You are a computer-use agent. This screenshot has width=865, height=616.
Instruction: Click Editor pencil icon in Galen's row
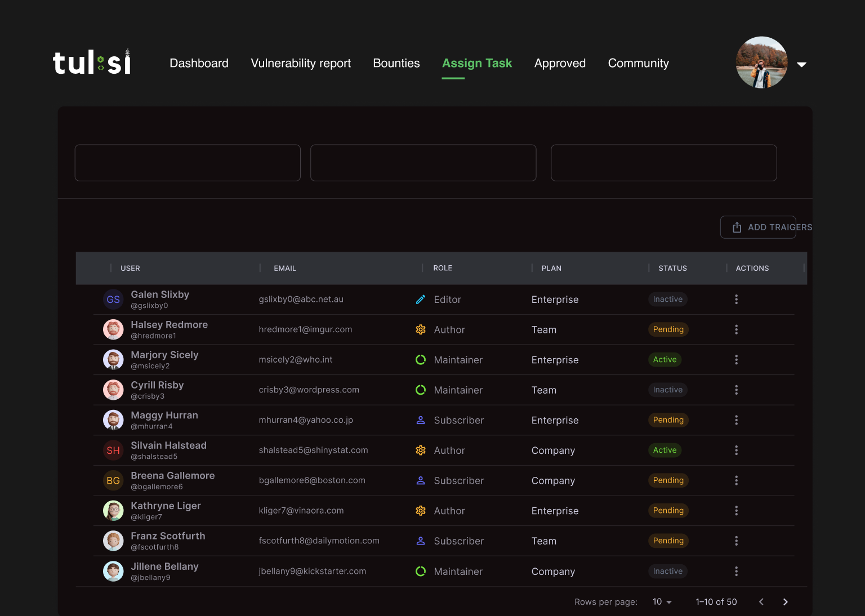(421, 300)
